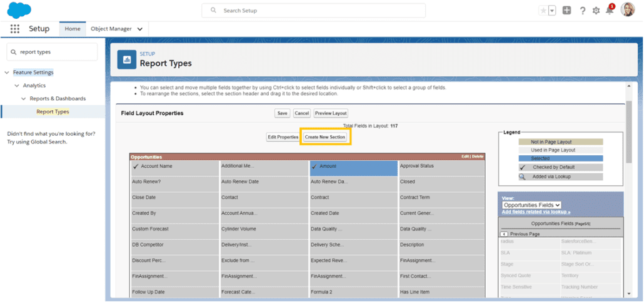Screen dimensions: 644x303
Task: Collapse the Feature Settings tree node
Action: pyautogui.click(x=7, y=73)
